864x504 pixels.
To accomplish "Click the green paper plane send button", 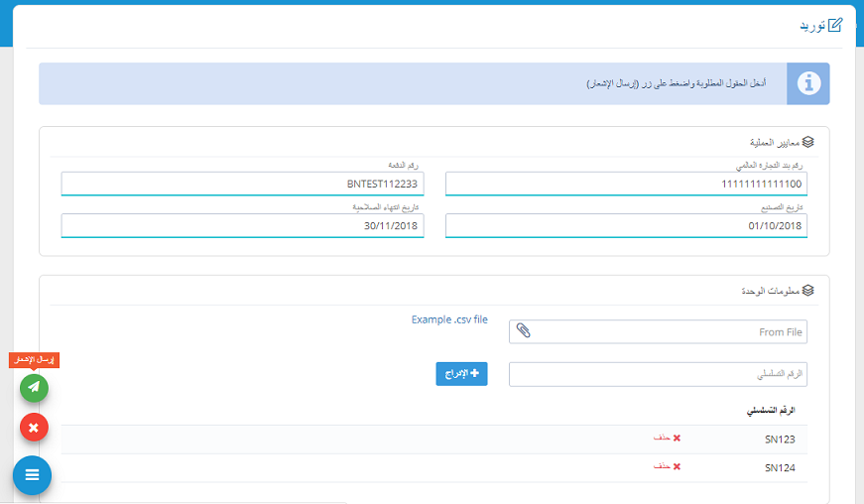I will pos(34,387).
